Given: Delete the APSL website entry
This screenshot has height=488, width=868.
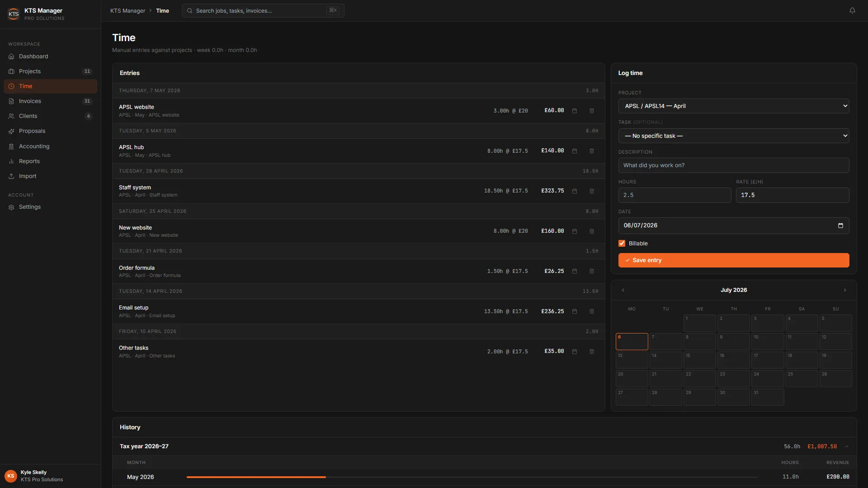Looking at the screenshot, I should coord(592,111).
